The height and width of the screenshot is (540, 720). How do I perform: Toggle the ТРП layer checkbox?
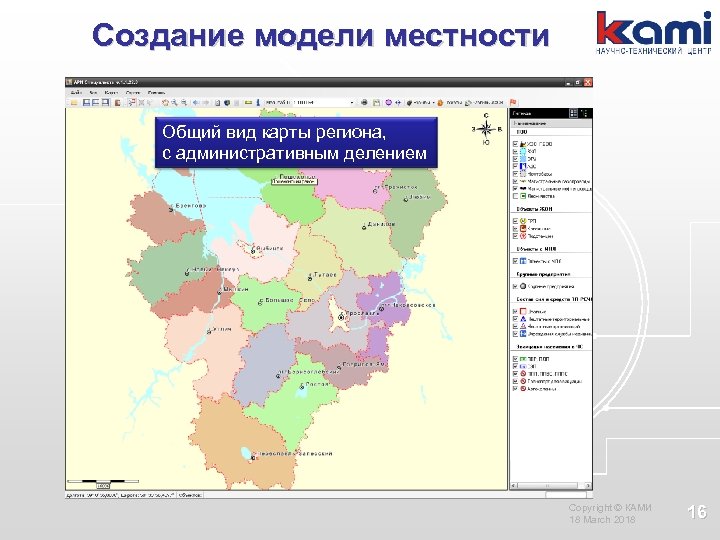[515, 221]
